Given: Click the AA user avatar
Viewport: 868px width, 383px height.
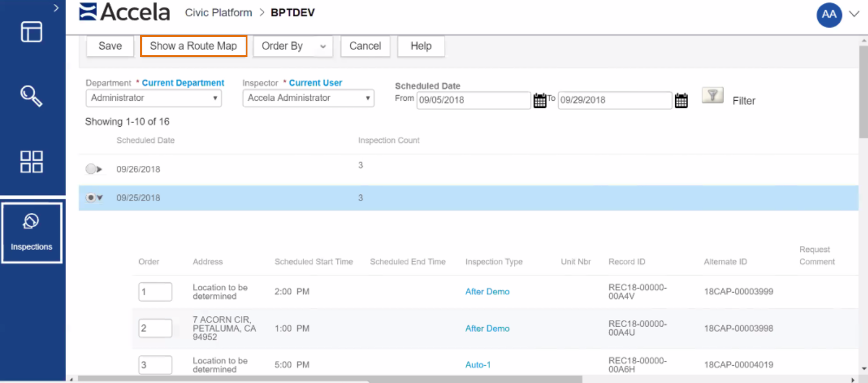Looking at the screenshot, I should click(828, 15).
